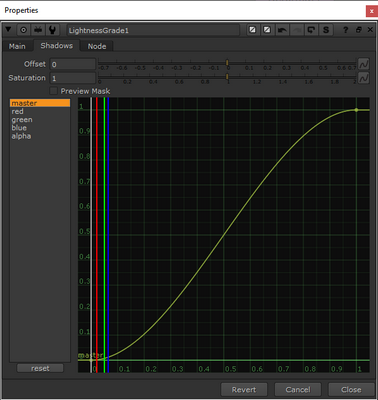Collapse the node panel with the triangle arrow
378x400 pixels.
pos(8,30)
